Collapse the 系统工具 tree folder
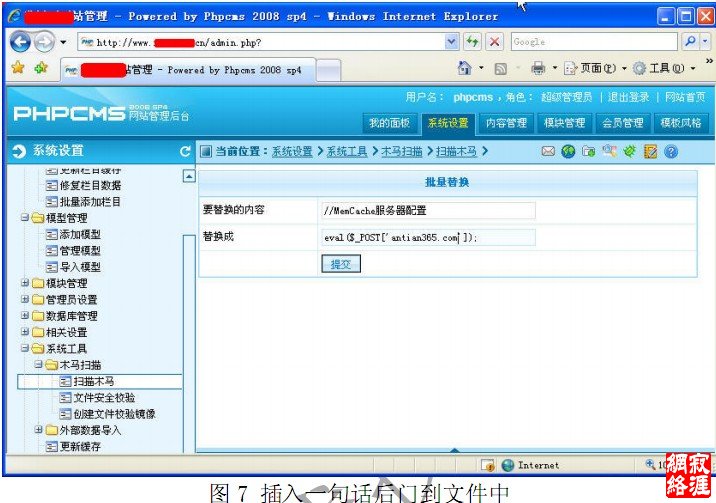The image size is (716, 503). pyautogui.click(x=25, y=348)
